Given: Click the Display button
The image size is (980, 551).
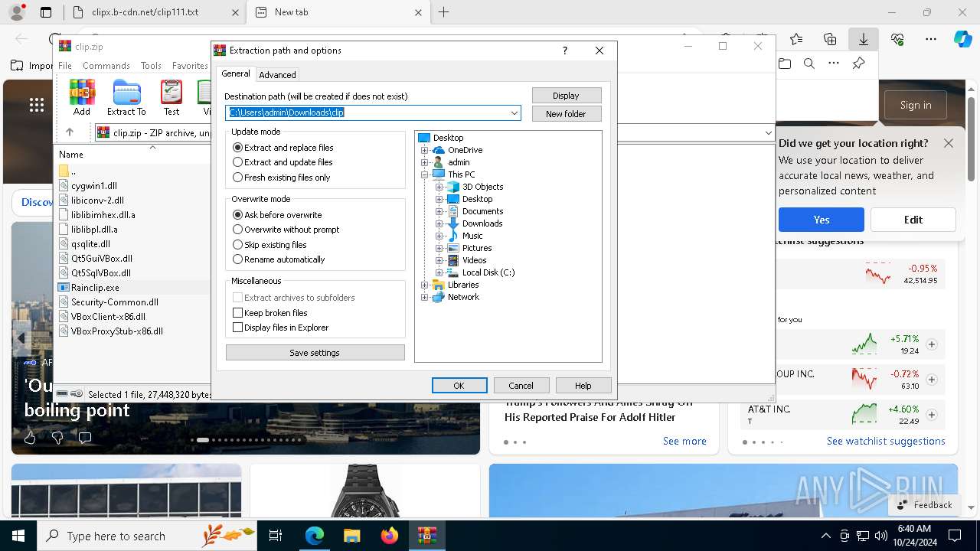Looking at the screenshot, I should coord(566,96).
